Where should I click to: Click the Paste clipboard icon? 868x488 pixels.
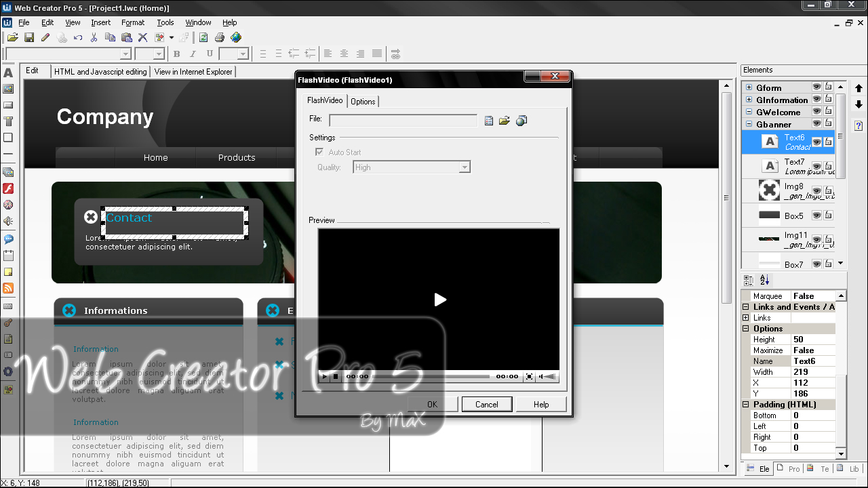(127, 37)
